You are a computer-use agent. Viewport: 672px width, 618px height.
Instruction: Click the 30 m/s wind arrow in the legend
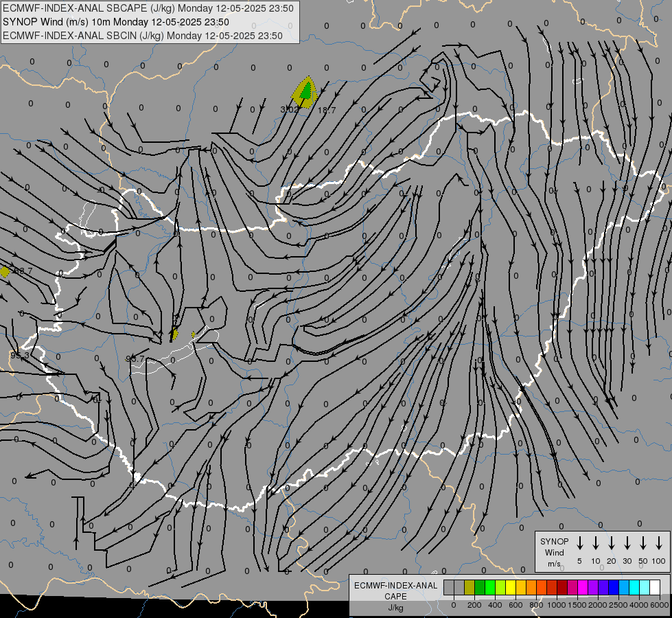[x=627, y=543]
